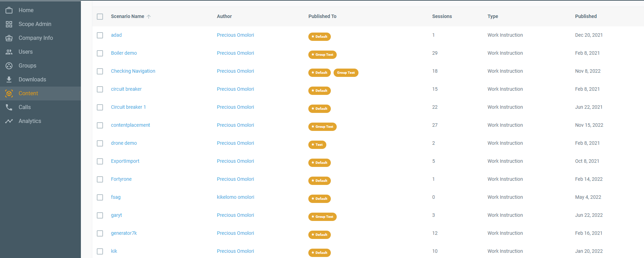Click the Sessions column header to sort
Screen dimensions: 644x258
(x=442, y=16)
